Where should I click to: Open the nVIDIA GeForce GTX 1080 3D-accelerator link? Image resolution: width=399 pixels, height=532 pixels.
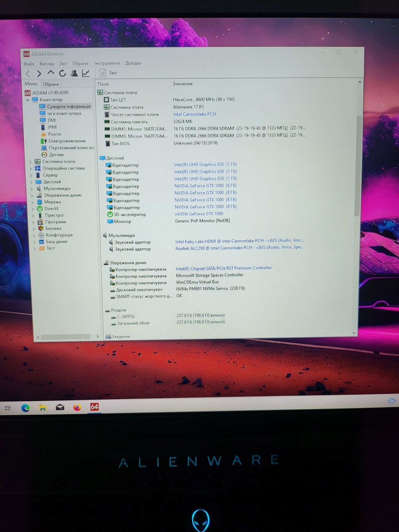(199, 214)
